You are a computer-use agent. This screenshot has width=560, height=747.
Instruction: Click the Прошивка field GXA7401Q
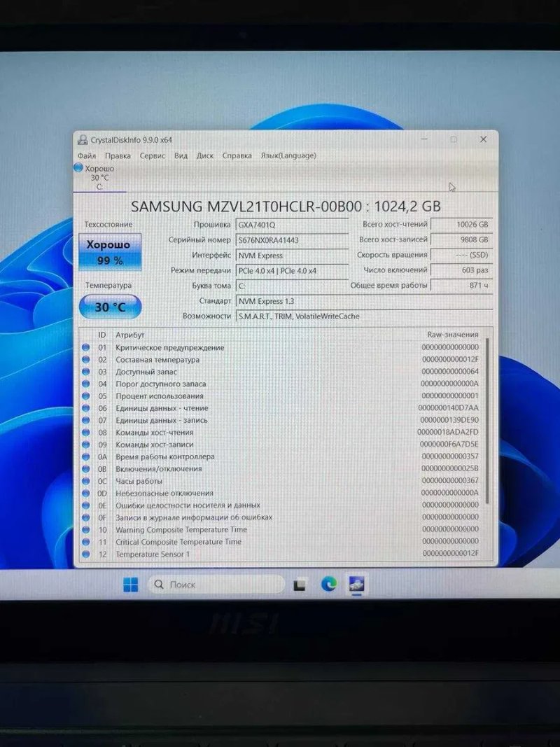[291, 225]
